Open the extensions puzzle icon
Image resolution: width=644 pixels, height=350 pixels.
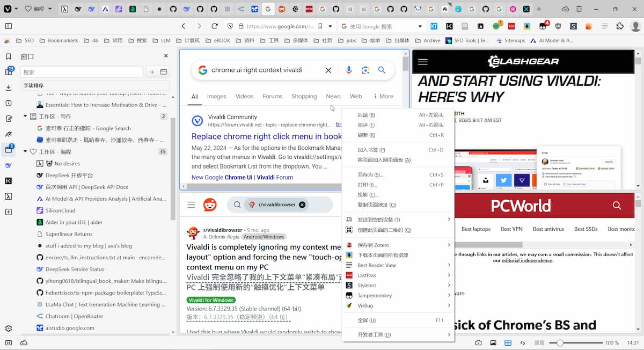(620, 26)
